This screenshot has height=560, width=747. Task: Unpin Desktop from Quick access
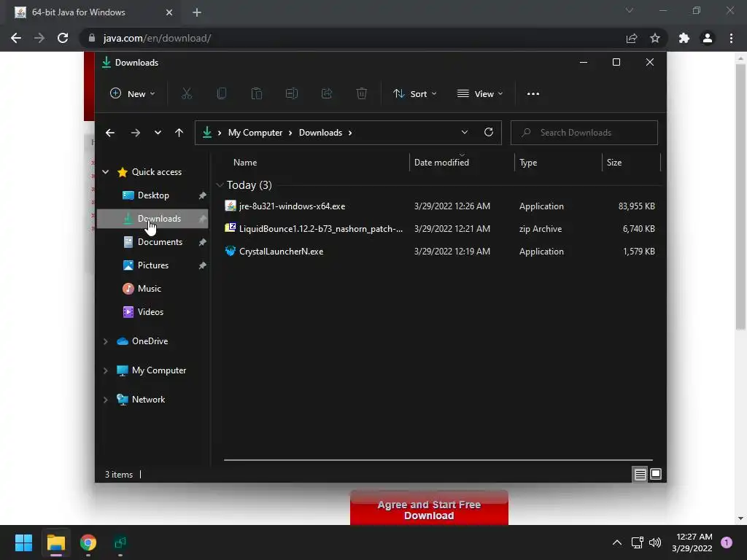(203, 195)
